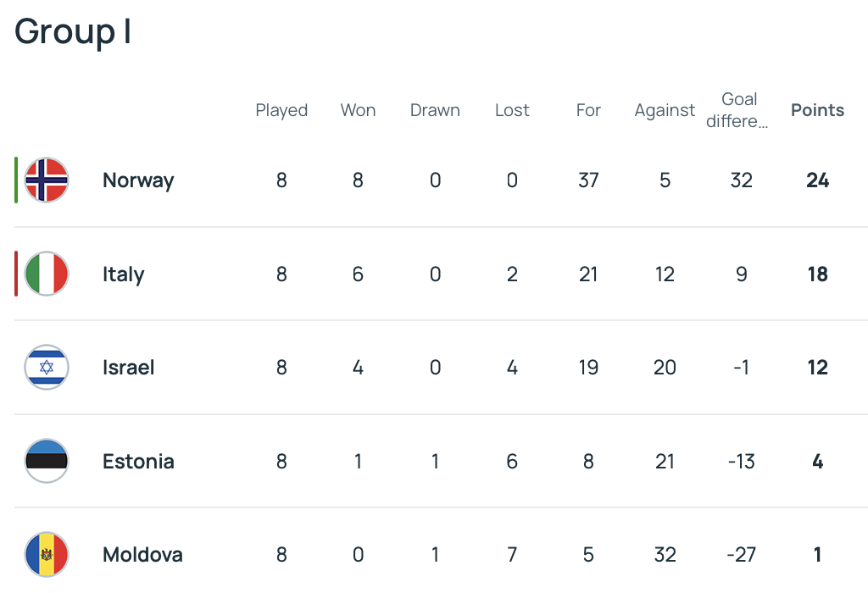
Task: Click the Italy flag icon
Action: click(47, 274)
